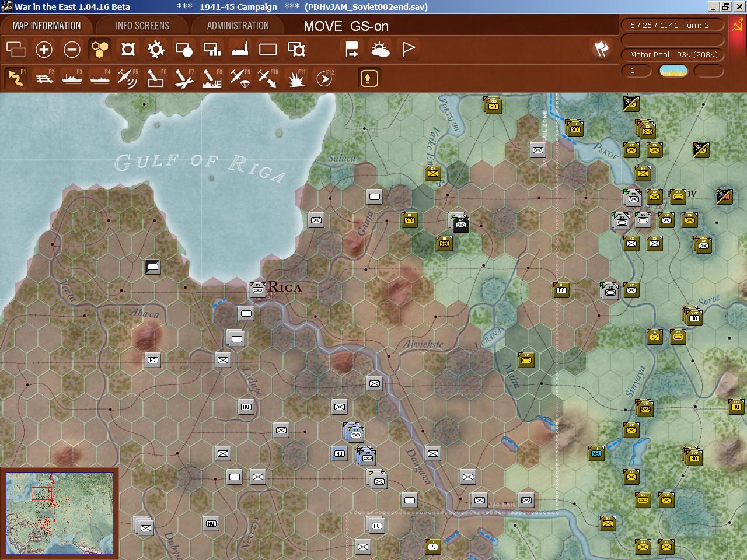Select the Bomb airfield (F7) icon
This screenshot has width=747, height=560.
click(x=184, y=78)
